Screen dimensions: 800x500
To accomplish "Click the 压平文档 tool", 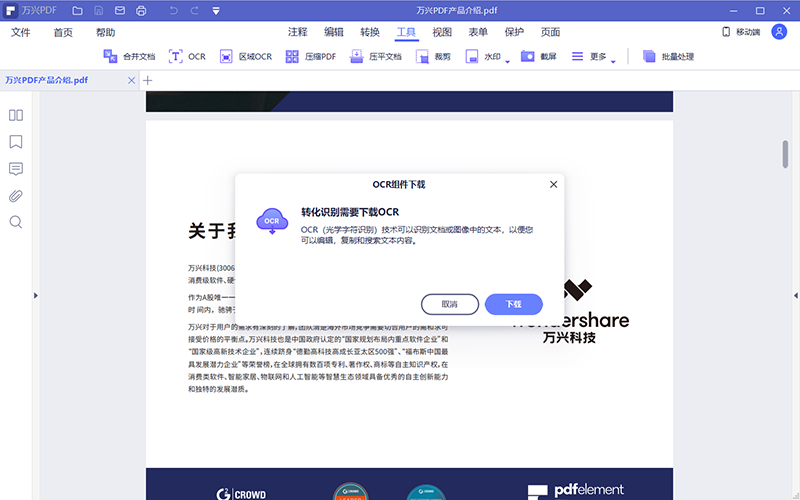I will 376,56.
